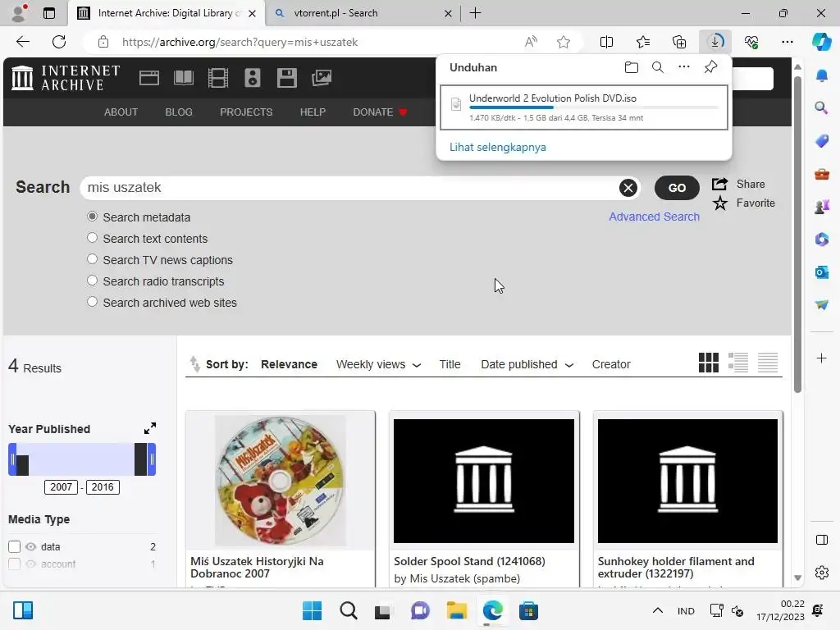This screenshot has height=630, width=840.
Task: Open the Video film icon
Action: pos(218,78)
